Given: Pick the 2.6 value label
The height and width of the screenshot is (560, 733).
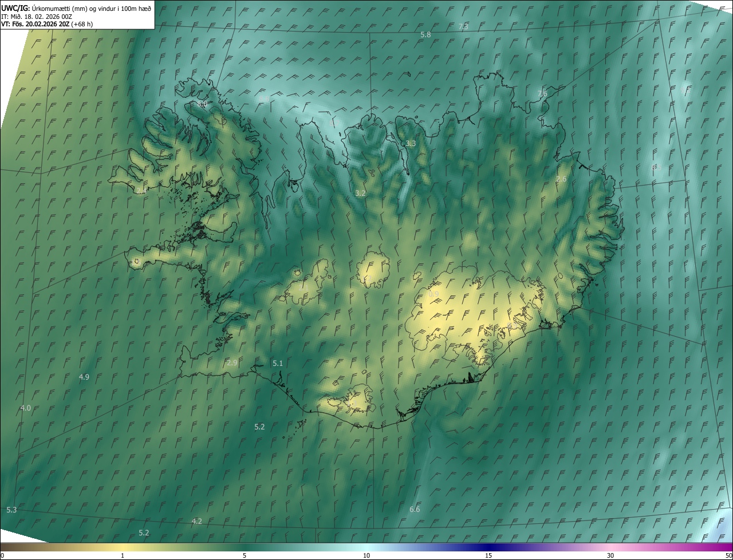Looking at the screenshot, I should tap(561, 179).
